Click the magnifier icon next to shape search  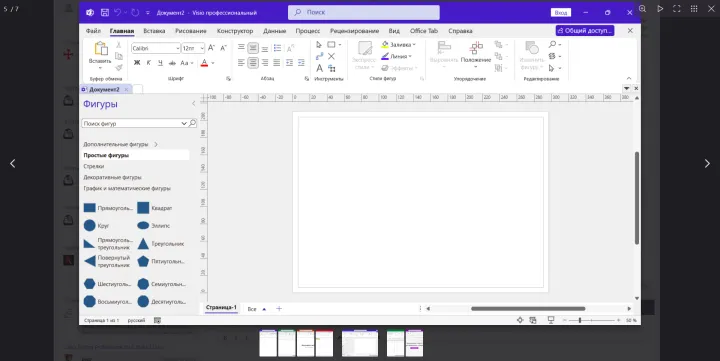click(192, 123)
